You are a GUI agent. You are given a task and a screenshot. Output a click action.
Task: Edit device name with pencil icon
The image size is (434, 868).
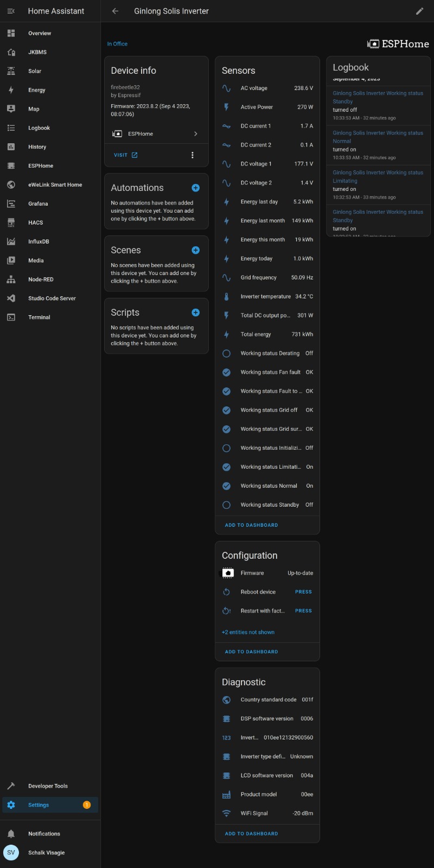(x=419, y=11)
